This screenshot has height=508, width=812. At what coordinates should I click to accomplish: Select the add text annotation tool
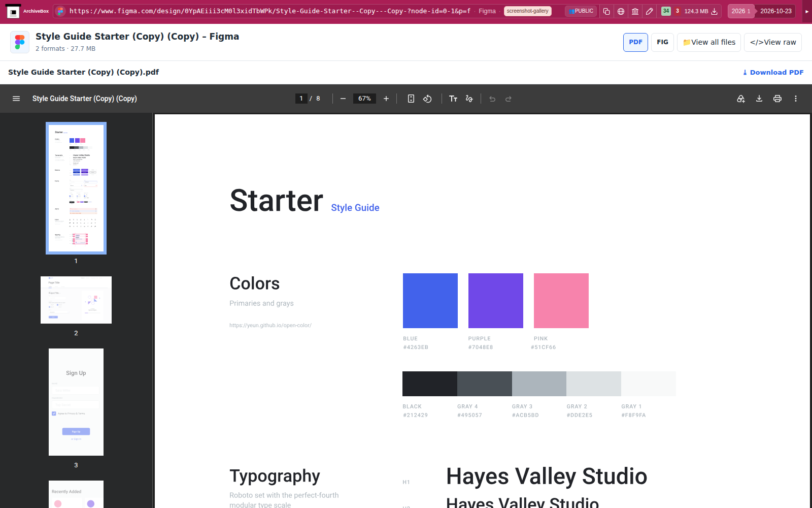[x=453, y=99]
